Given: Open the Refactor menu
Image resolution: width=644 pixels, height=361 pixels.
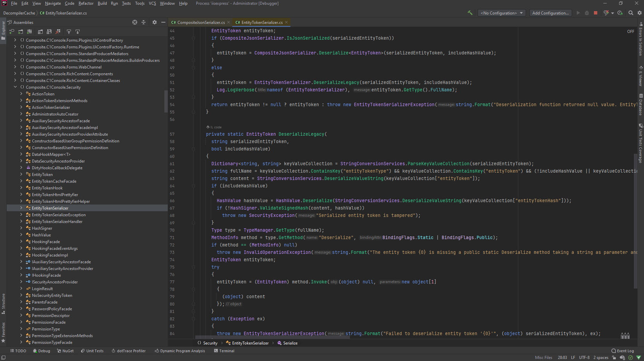Looking at the screenshot, I should tap(86, 4).
